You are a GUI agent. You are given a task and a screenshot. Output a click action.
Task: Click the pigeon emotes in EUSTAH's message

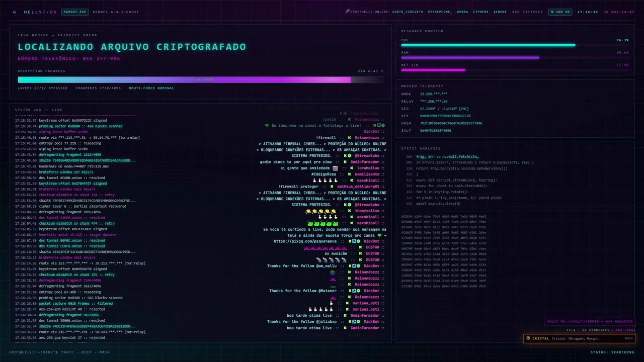click(x=331, y=260)
